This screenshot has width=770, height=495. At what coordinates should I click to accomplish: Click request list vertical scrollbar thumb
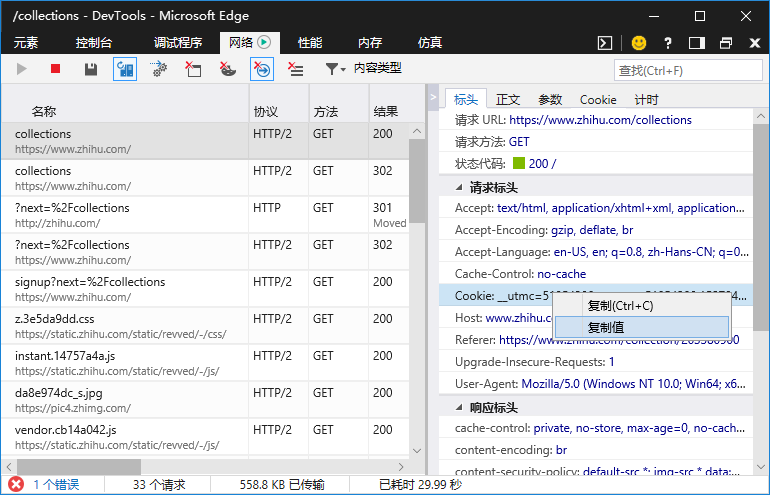coord(417,181)
